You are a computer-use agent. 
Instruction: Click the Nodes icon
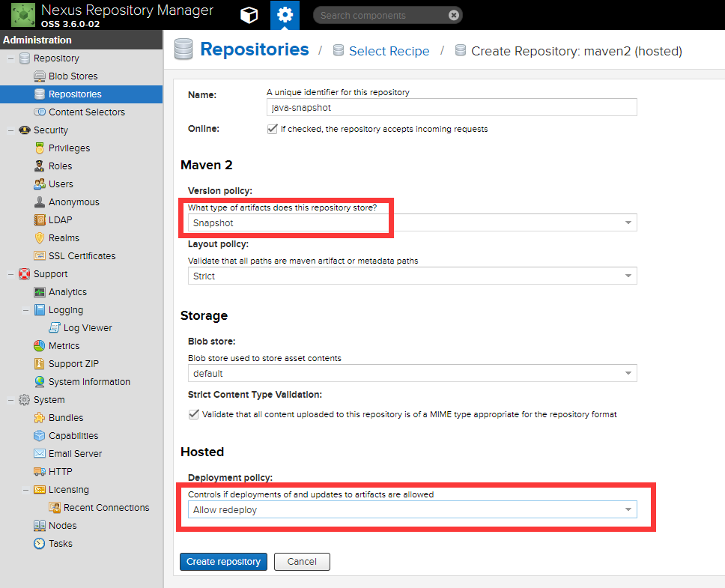click(x=40, y=526)
